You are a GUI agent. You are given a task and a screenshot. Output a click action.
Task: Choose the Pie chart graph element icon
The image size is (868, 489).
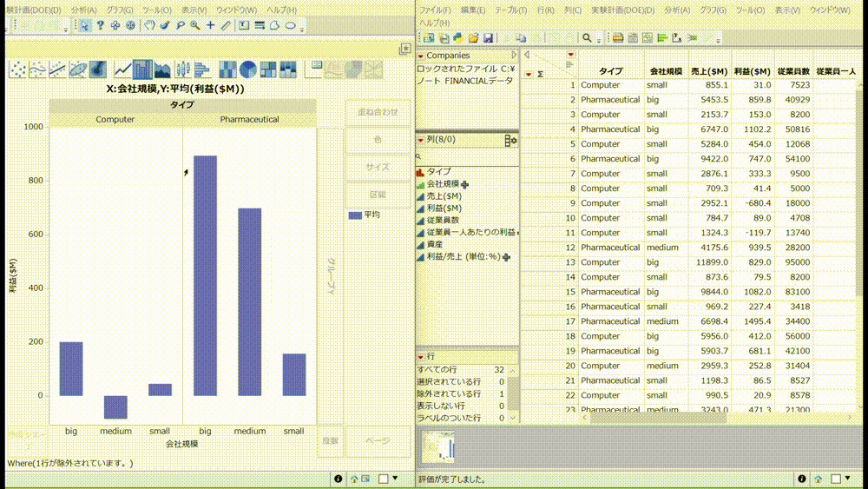pyautogui.click(x=247, y=69)
